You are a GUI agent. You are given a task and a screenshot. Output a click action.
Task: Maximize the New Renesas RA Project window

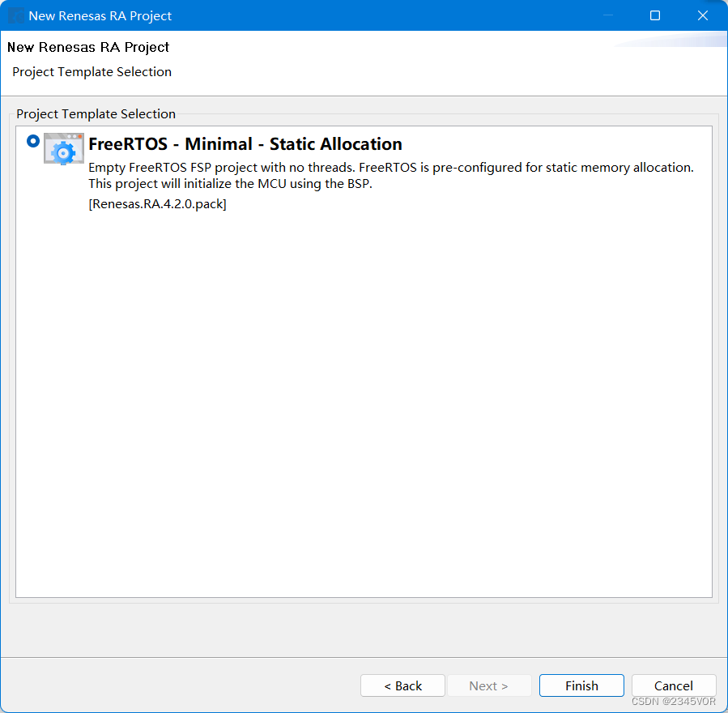655,15
